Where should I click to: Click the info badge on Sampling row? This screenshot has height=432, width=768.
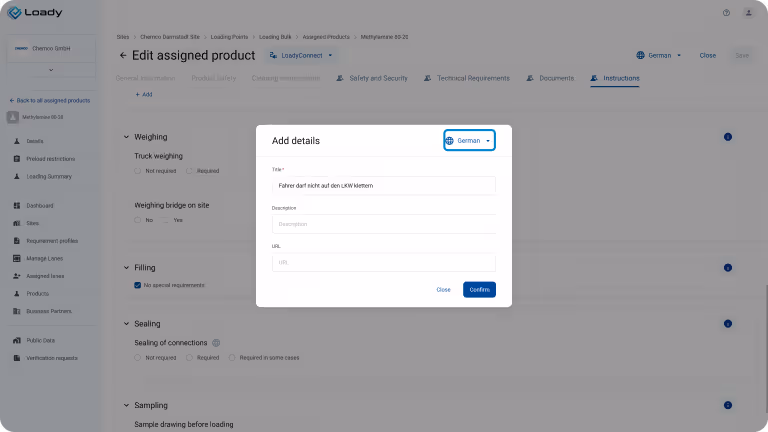tap(728, 406)
